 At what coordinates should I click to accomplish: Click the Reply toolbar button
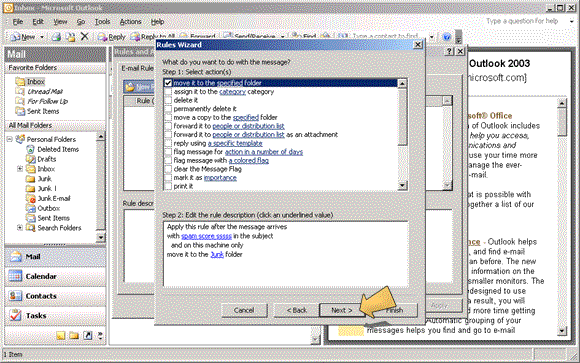111,37
